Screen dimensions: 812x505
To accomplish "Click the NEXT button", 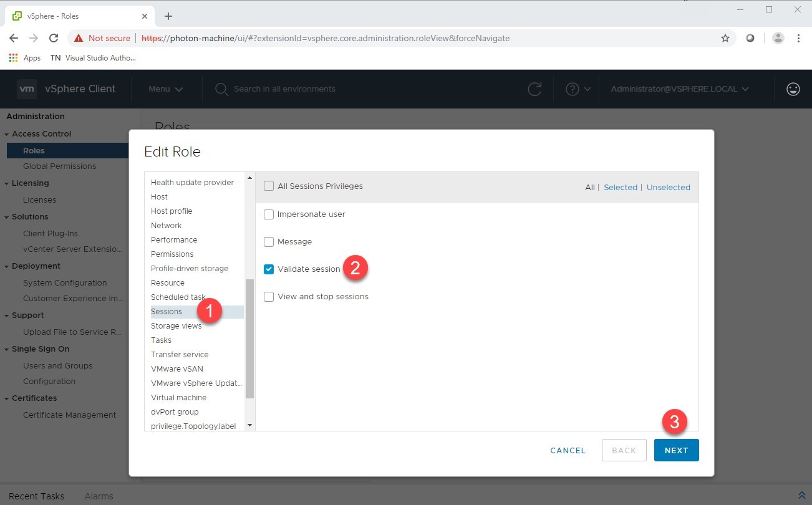I will coord(676,450).
